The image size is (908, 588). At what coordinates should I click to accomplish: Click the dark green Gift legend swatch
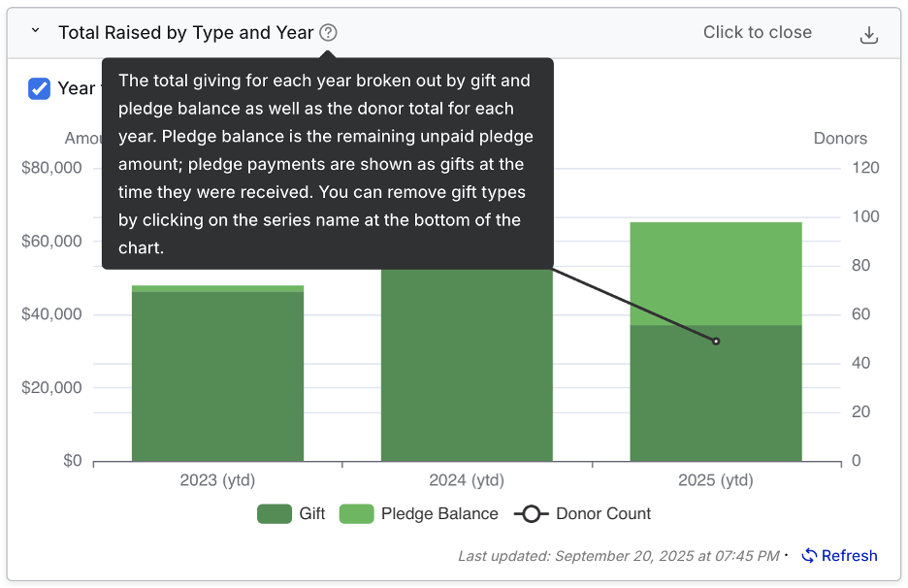click(x=275, y=514)
